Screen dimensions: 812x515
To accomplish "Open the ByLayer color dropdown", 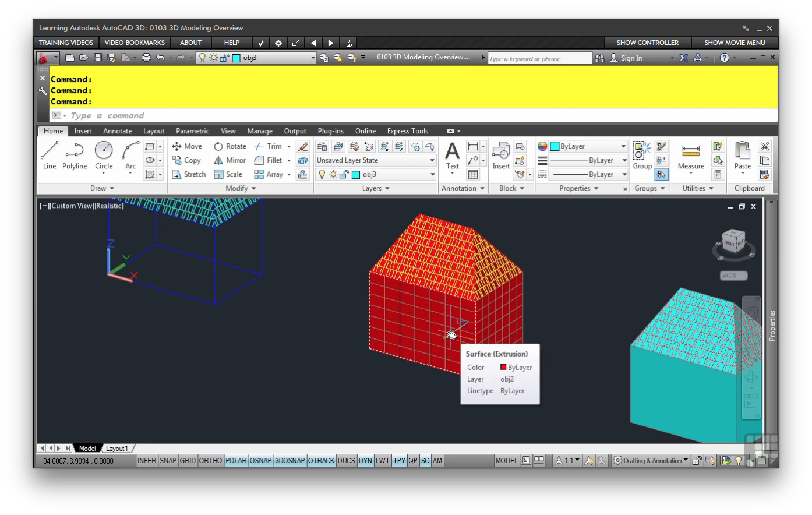I will pyautogui.click(x=588, y=146).
